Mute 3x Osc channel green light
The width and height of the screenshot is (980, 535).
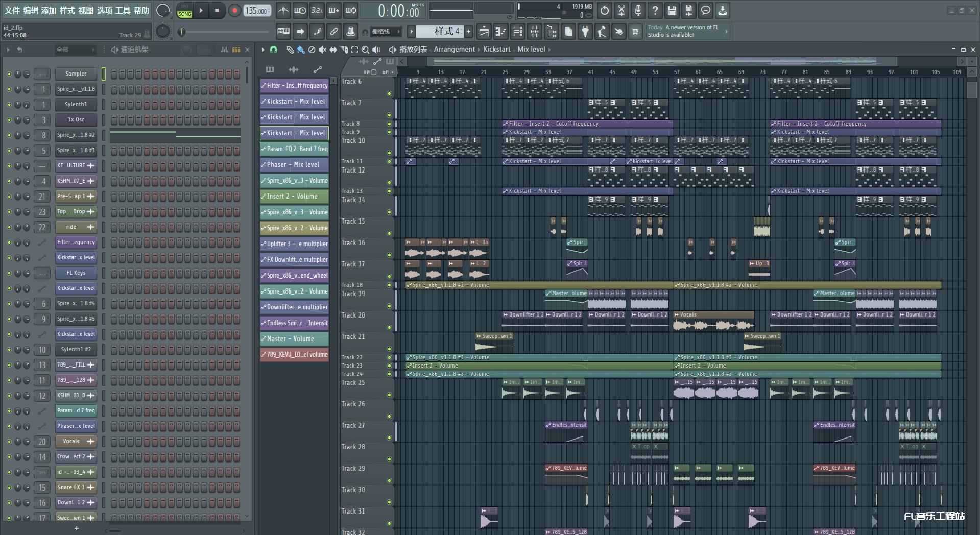coord(9,120)
